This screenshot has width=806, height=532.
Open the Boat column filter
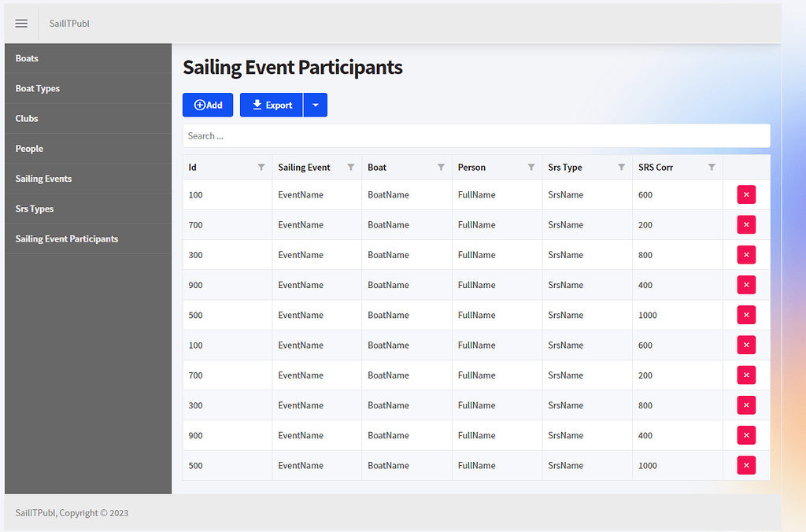click(442, 167)
